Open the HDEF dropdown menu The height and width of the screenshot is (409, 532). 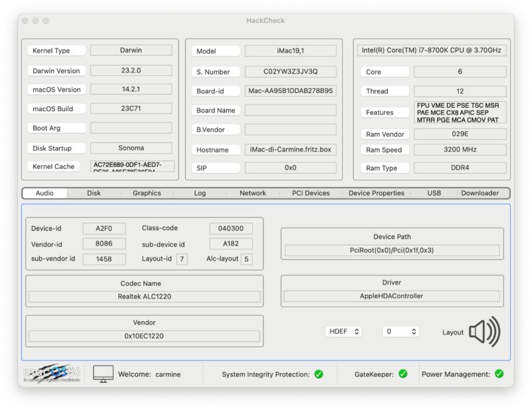tap(344, 331)
